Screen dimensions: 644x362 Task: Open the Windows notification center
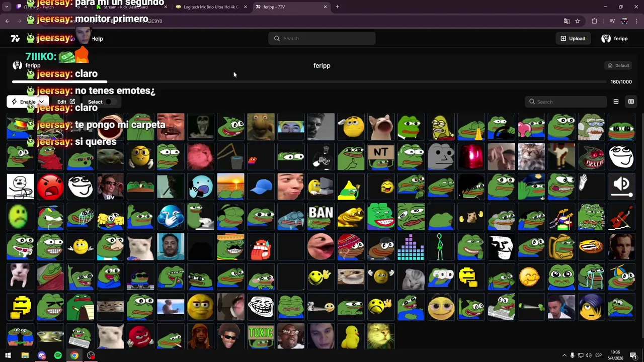633,355
